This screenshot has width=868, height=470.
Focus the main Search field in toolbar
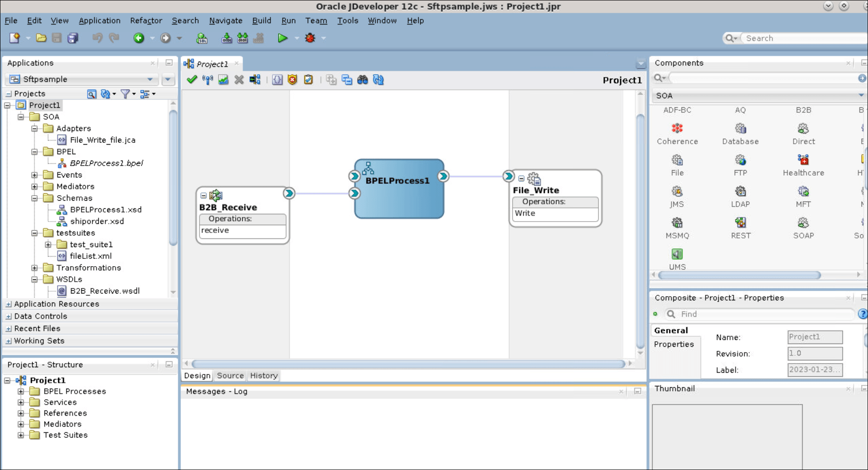804,38
